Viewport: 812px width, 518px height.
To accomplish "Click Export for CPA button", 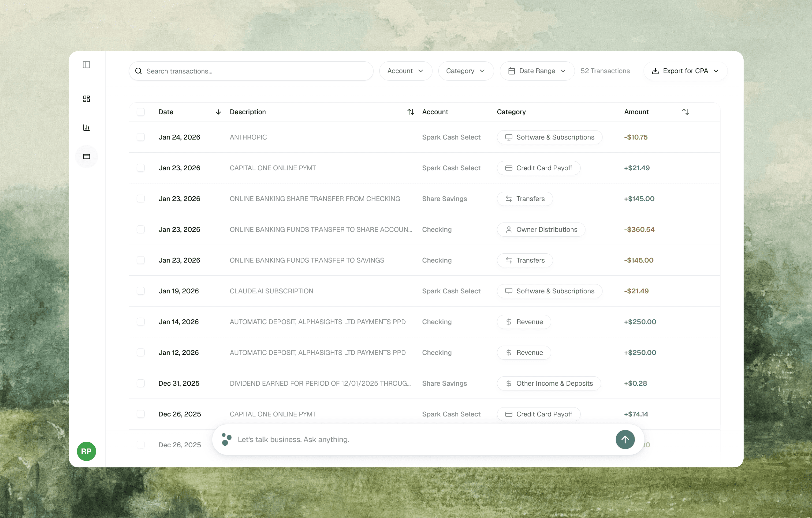I will tap(685, 71).
